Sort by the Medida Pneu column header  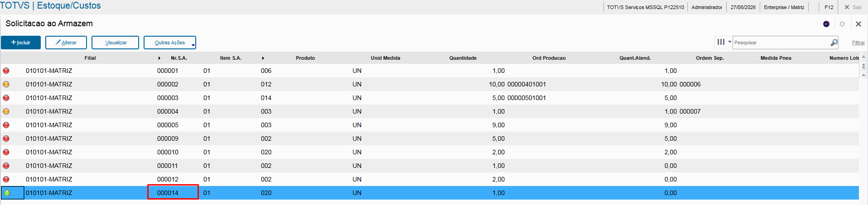[776, 58]
